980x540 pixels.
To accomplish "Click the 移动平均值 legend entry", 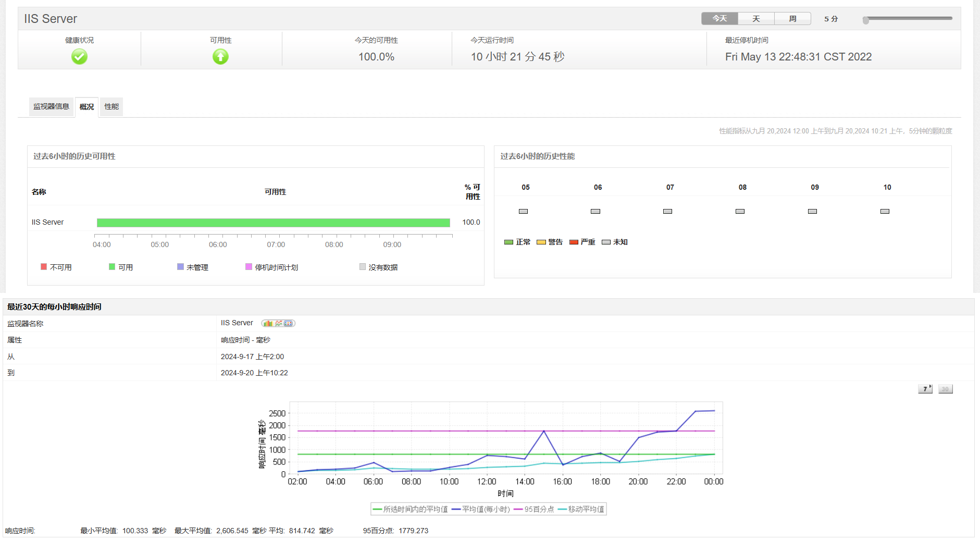I will [581, 509].
